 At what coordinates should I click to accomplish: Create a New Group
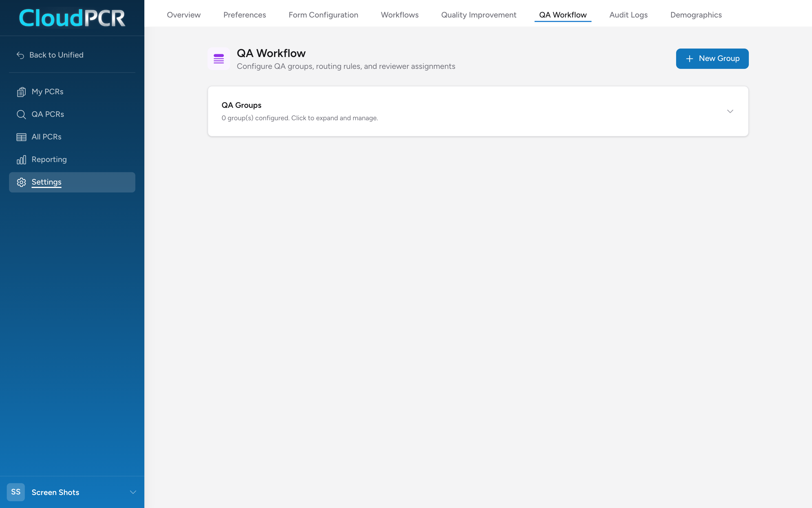pyautogui.click(x=712, y=59)
